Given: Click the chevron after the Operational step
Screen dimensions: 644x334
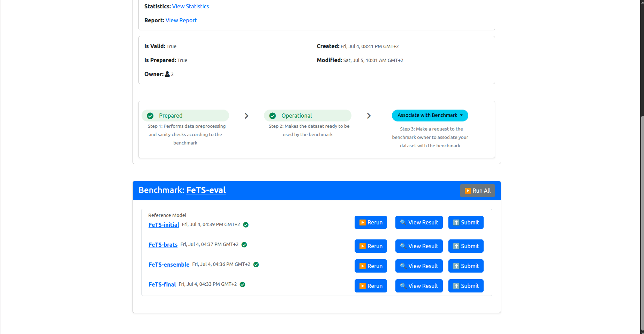Looking at the screenshot, I should tap(369, 116).
